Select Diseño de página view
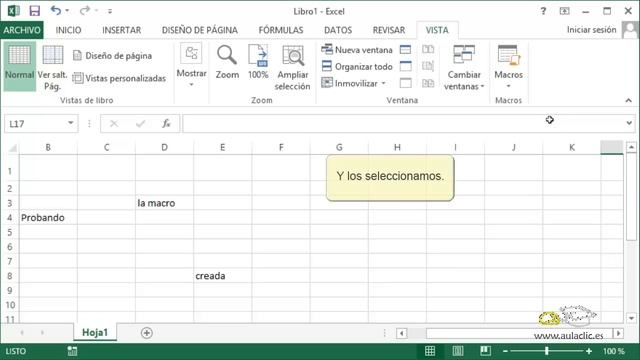The height and width of the screenshot is (360, 640). [x=113, y=56]
